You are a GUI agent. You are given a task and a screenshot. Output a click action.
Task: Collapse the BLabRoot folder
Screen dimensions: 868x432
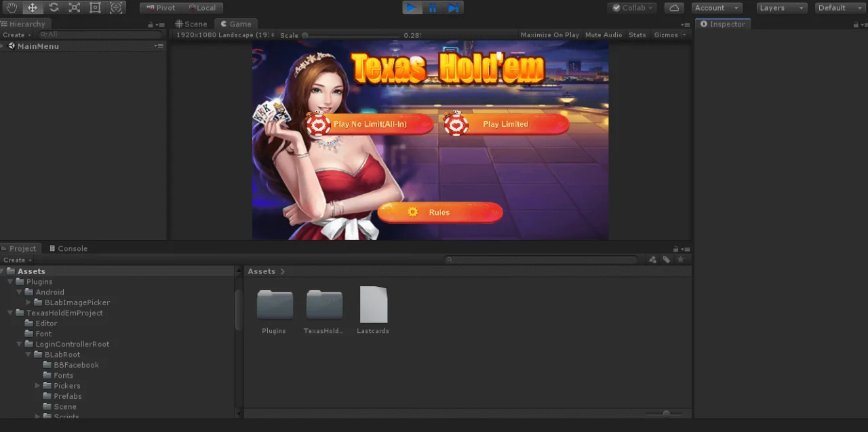coord(28,355)
